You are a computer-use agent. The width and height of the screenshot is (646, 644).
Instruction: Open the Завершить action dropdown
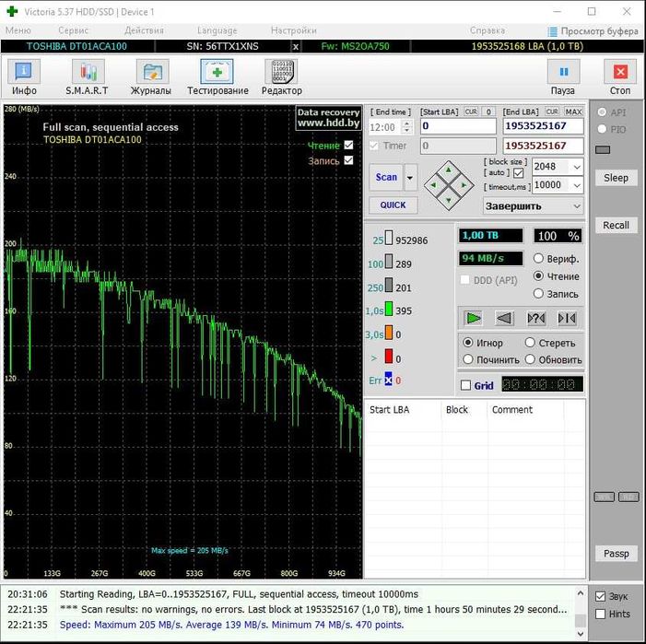pos(534,206)
